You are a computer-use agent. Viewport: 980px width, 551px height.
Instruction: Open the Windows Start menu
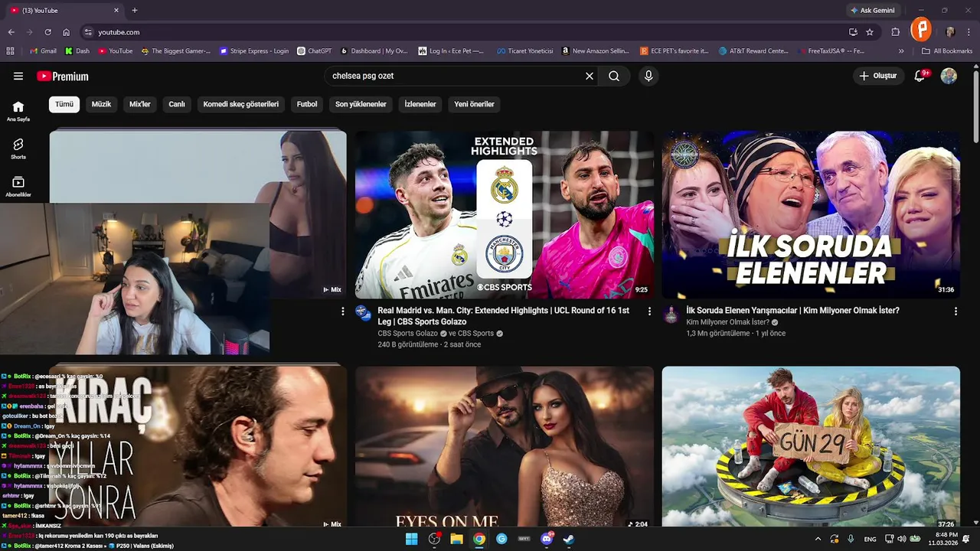pyautogui.click(x=411, y=539)
